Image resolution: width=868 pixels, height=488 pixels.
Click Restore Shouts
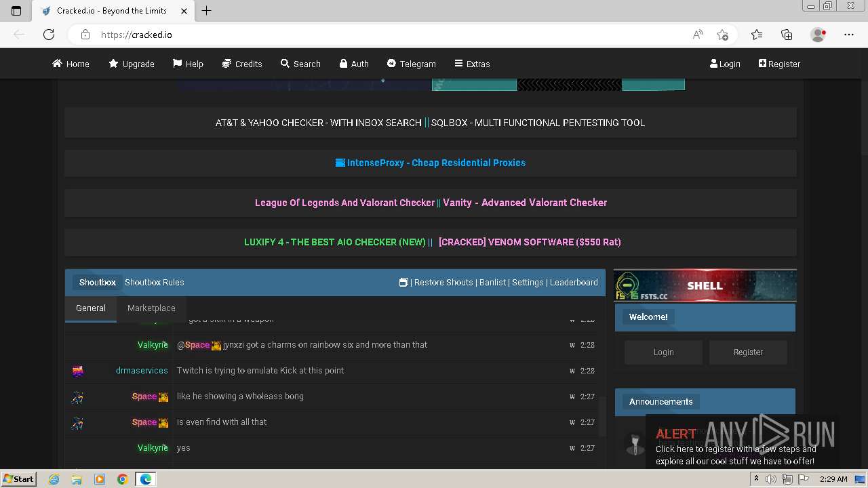(x=443, y=283)
